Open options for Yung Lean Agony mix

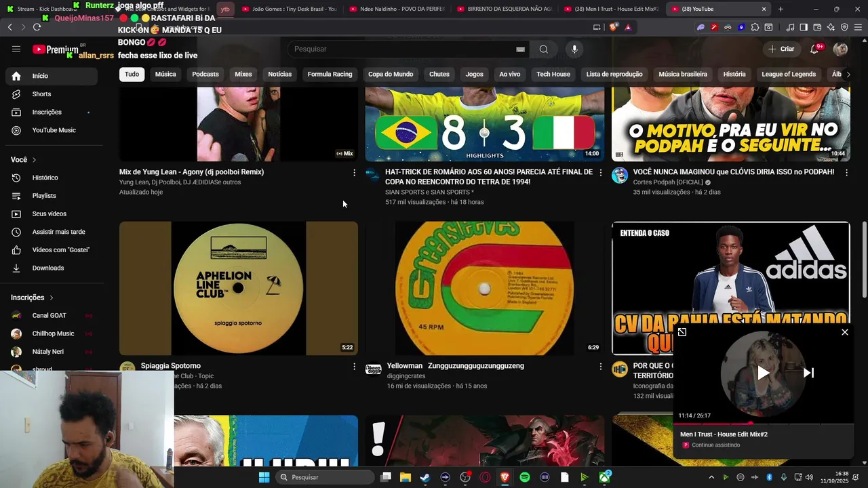(x=354, y=173)
